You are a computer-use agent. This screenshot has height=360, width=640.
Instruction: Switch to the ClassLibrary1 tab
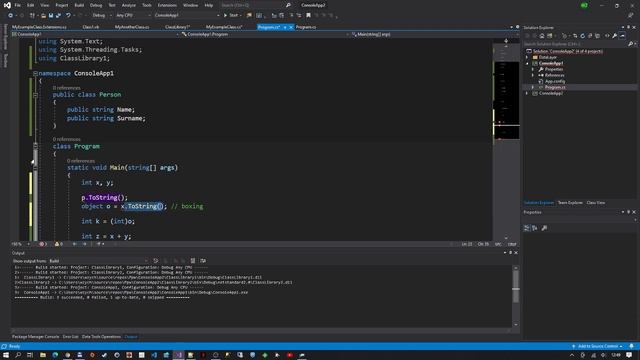tap(177, 27)
